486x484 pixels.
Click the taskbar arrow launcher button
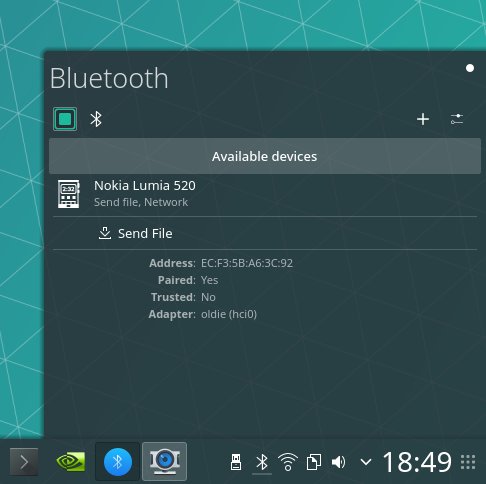[x=24, y=462]
